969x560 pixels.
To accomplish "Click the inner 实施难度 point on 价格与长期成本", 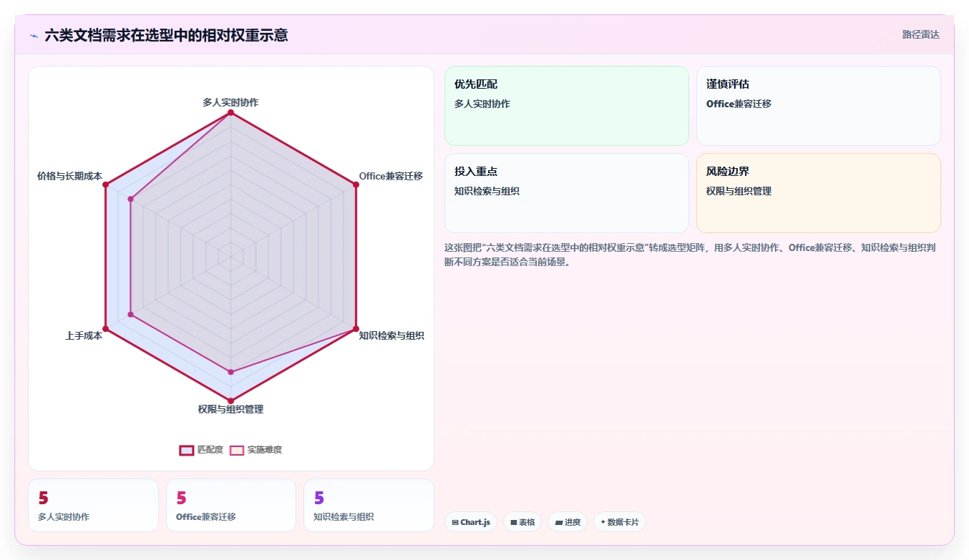I will coord(130,200).
